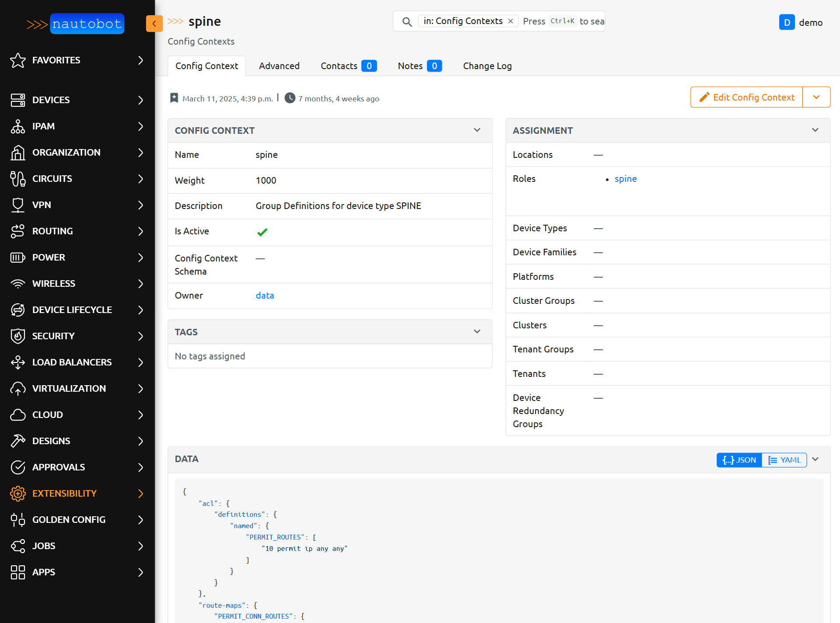840x623 pixels.
Task: Open the Change Log tab
Action: [x=487, y=66]
